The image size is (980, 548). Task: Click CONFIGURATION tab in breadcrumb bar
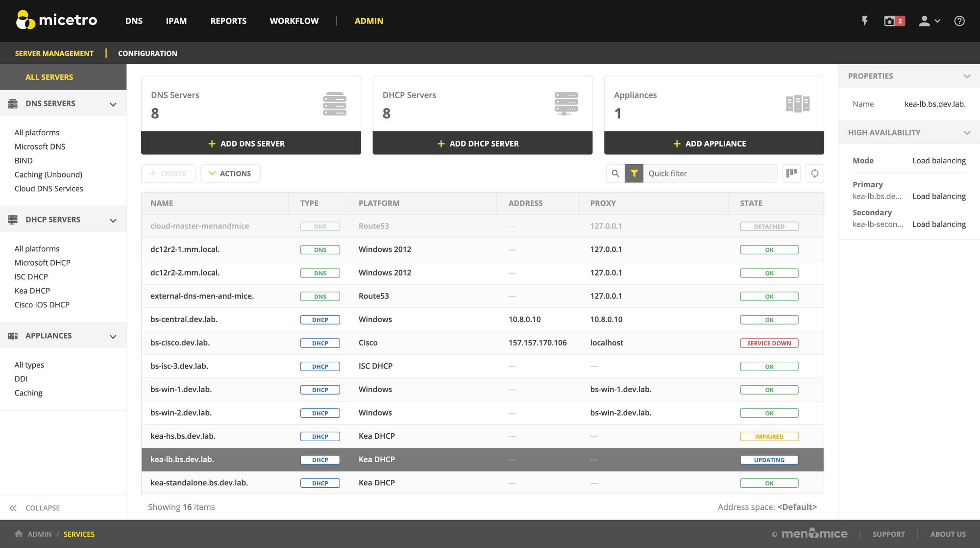[x=147, y=53]
